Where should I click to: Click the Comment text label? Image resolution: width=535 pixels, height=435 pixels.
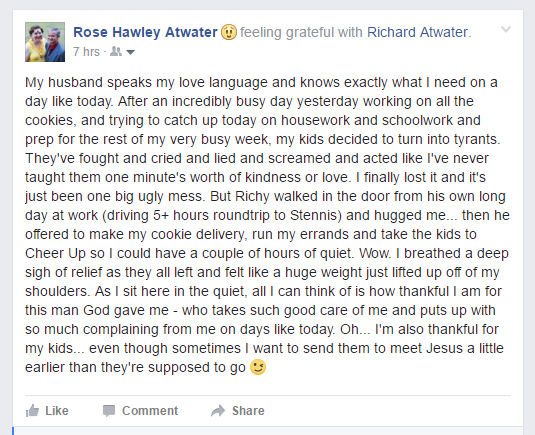(x=150, y=411)
